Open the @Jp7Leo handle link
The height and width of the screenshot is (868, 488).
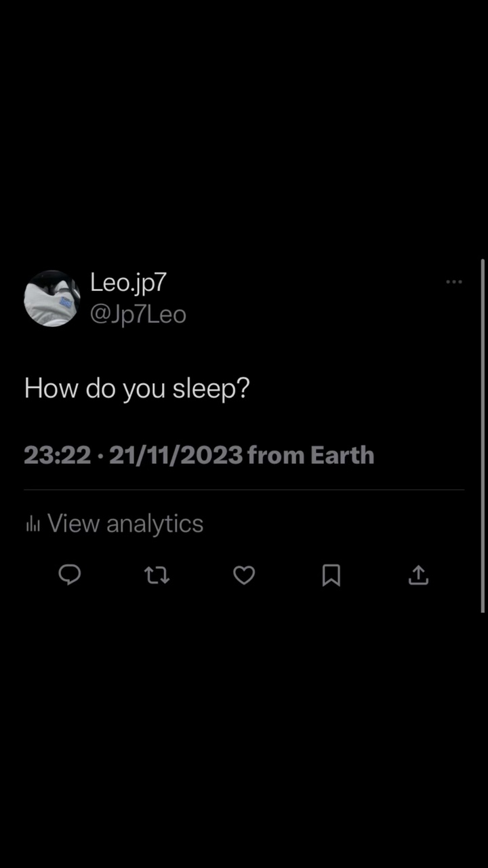138,315
